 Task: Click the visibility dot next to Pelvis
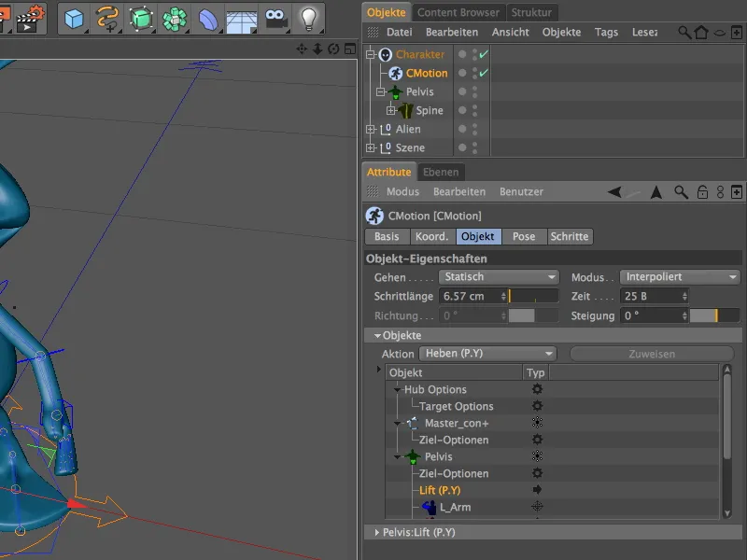463,91
